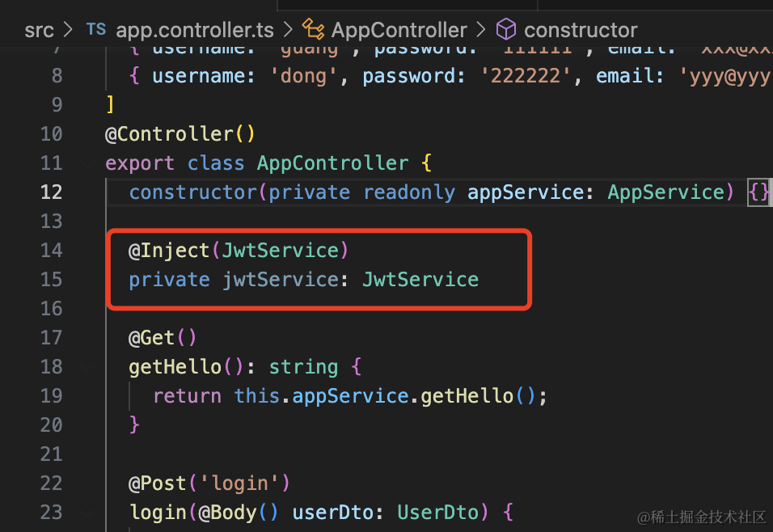Click the folded braces after AppService

coord(758,192)
